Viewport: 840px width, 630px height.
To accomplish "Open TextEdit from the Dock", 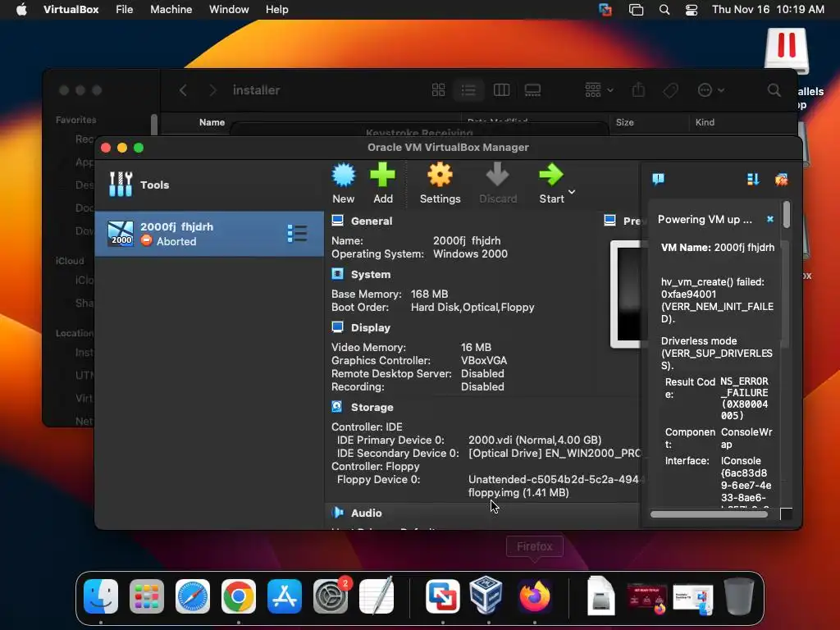I will pos(376,596).
